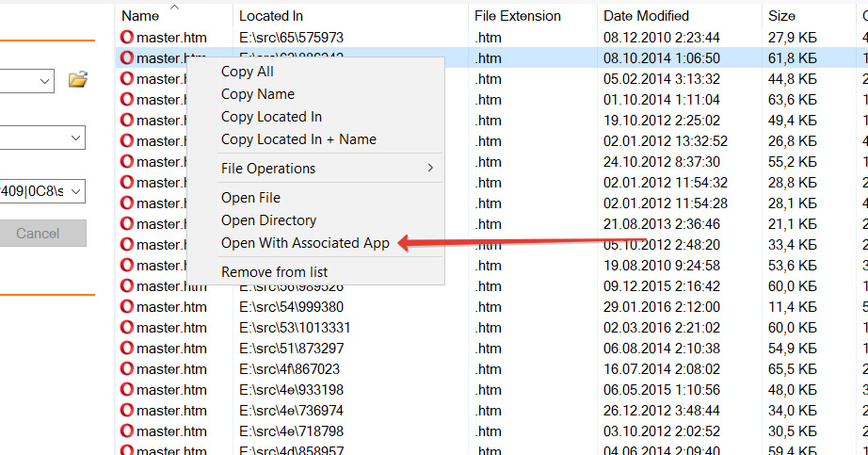The image size is (868, 455).
Task: Click Opera icon in row dated 21.08.2013
Action: click(127, 223)
